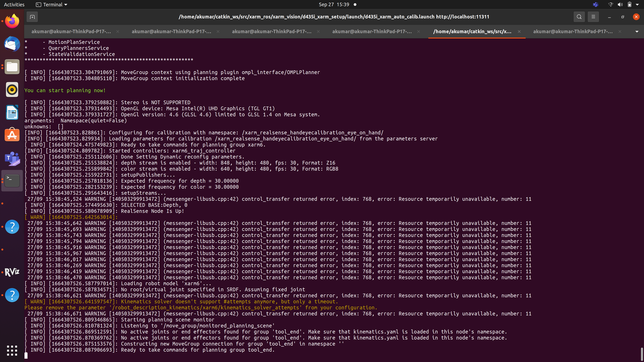
Task: Open the Show Applications grid
Action: (12, 351)
